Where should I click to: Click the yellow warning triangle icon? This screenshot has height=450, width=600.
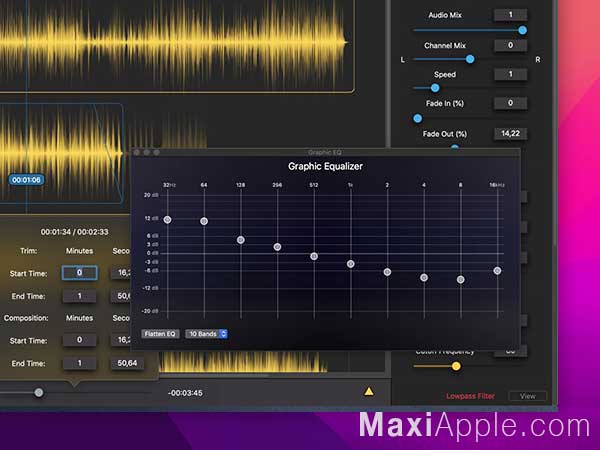[x=369, y=391]
